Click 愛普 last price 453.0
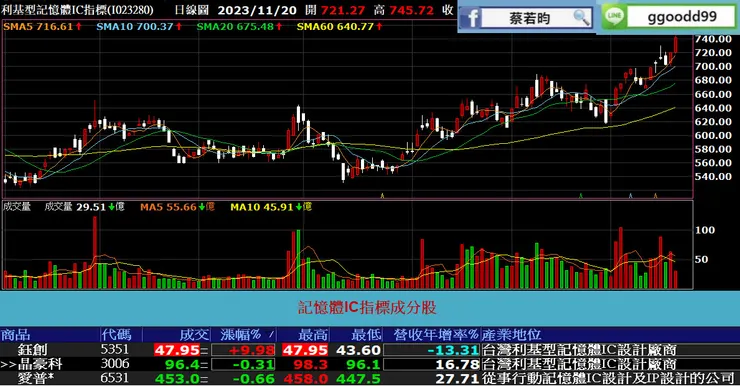The width and height of the screenshot is (740, 386). click(178, 378)
